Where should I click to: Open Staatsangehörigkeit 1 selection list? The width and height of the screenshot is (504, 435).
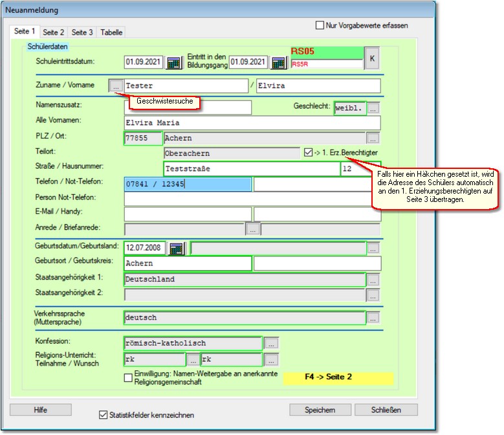pyautogui.click(x=373, y=280)
